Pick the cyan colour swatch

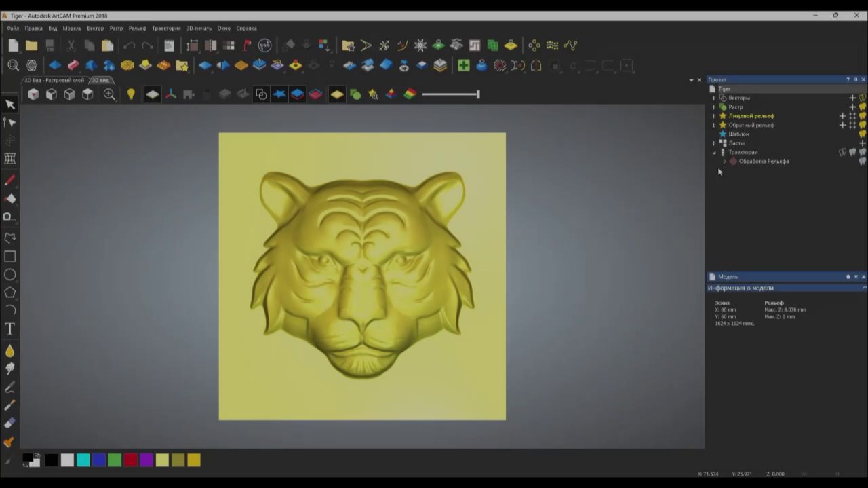[x=83, y=460]
